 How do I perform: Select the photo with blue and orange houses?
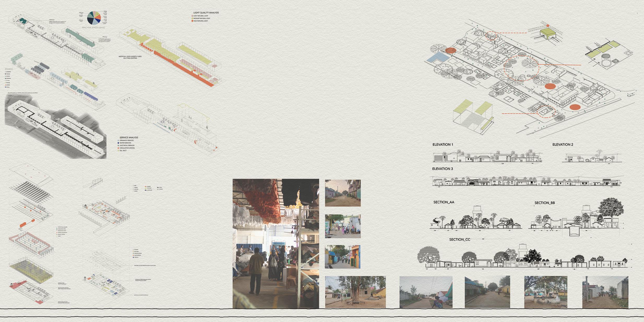(x=342, y=257)
